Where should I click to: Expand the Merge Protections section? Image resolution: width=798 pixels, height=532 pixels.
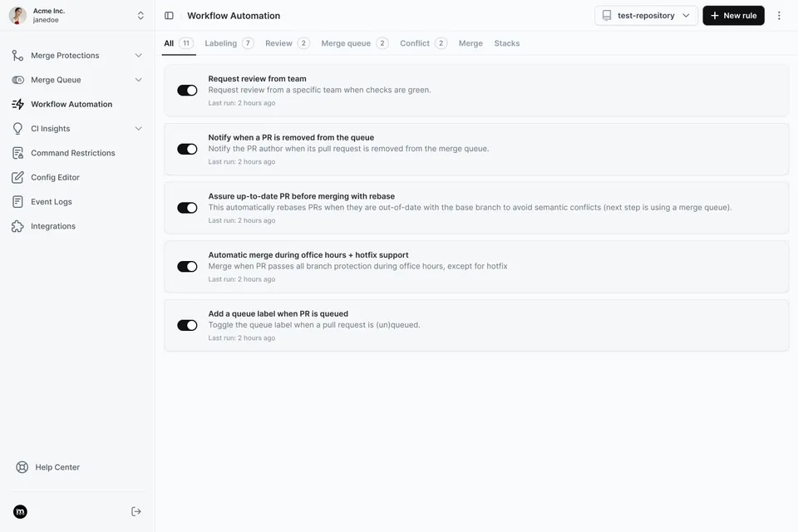140,54
